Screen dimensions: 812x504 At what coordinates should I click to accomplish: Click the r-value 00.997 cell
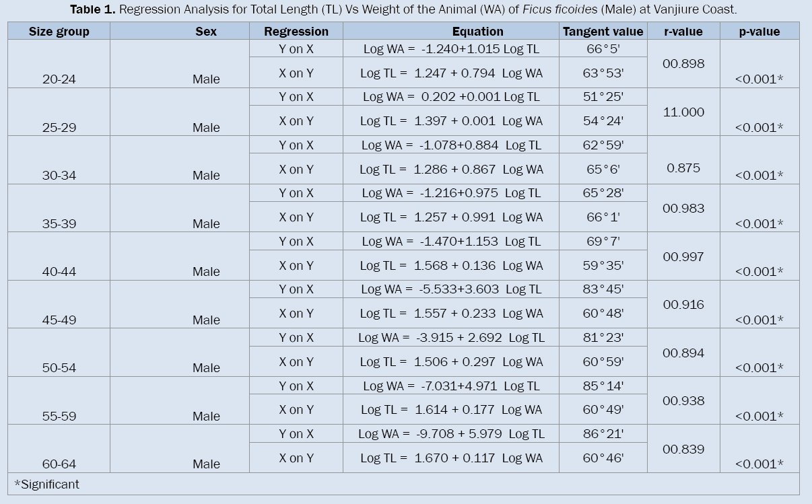pyautogui.click(x=683, y=256)
